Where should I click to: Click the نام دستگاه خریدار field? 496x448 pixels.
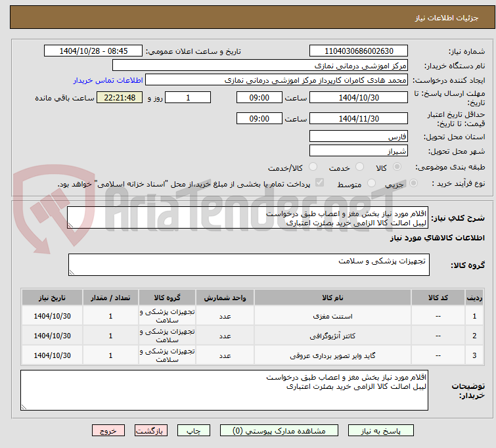(x=260, y=66)
